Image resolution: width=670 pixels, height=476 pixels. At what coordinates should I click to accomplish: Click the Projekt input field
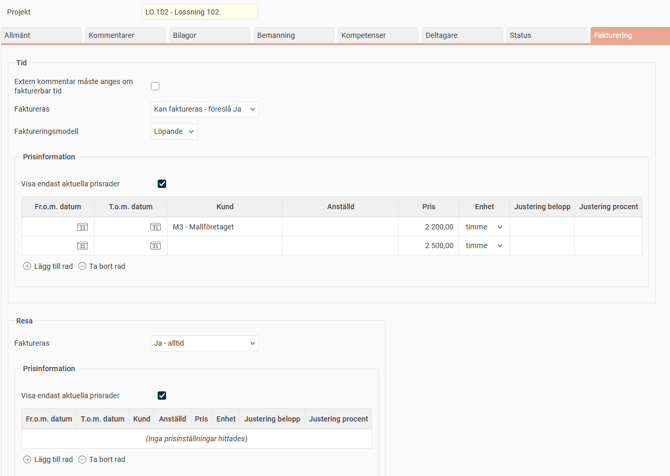199,12
